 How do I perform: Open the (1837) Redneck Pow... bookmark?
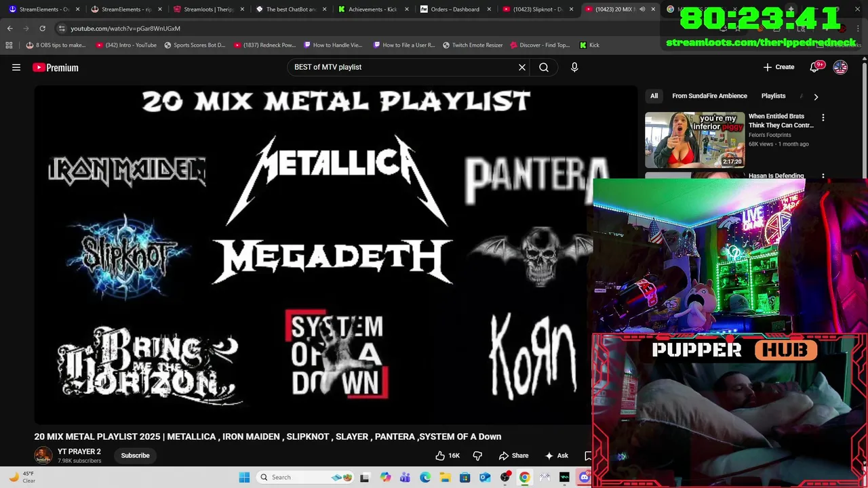(264, 45)
